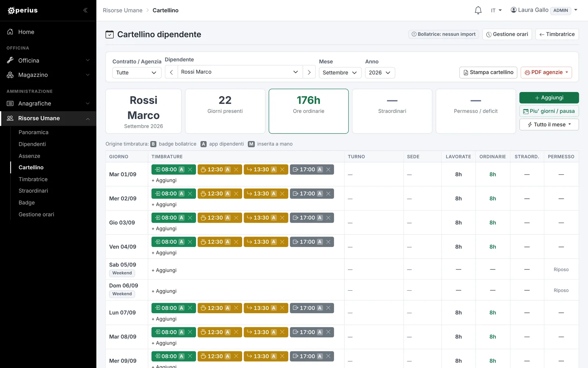Collapse sidebar with double-chevron icon
Viewport: 588px width, 368px height.
[85, 10]
